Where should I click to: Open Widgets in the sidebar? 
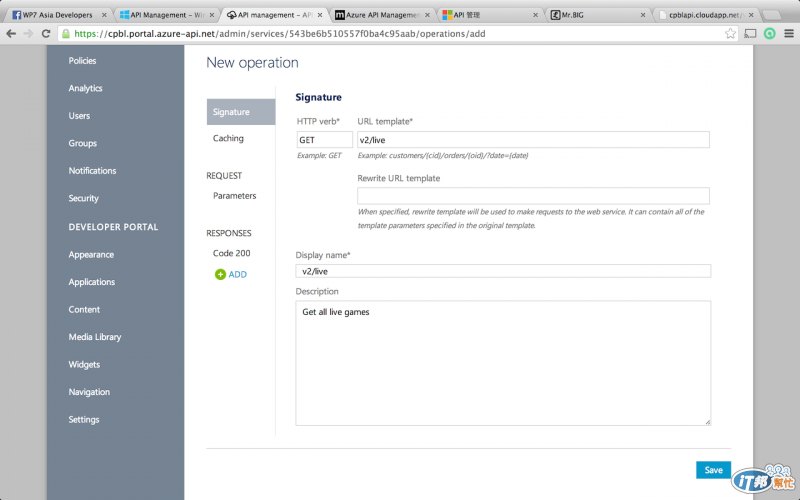[84, 365]
